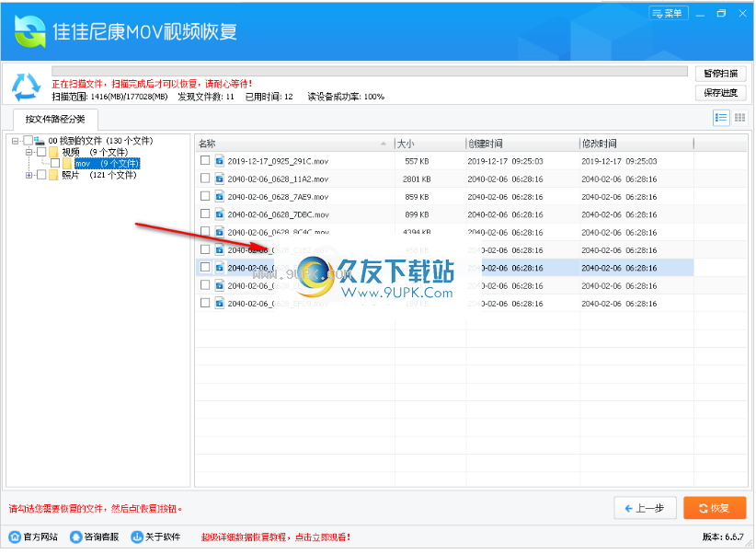756x554 pixels.
Task: Click the scan progress bar
Action: [x=370, y=71]
